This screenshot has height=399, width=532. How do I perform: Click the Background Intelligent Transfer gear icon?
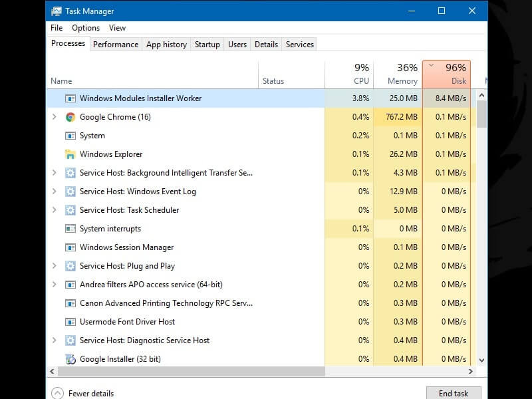pos(70,173)
